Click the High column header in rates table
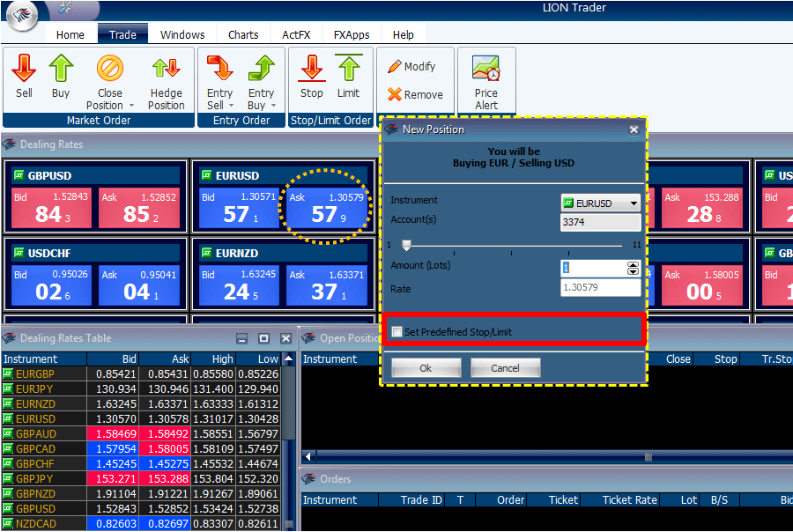The image size is (793, 532). coord(213,359)
